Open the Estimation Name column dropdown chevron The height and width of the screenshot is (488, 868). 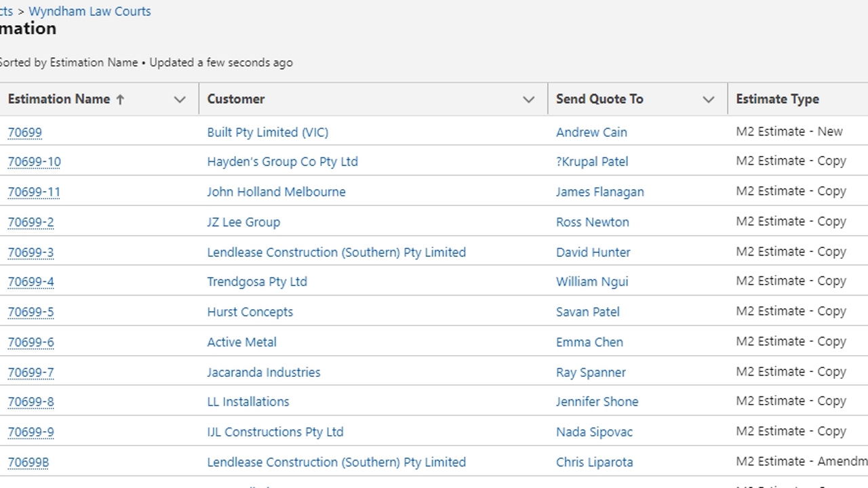coord(180,100)
